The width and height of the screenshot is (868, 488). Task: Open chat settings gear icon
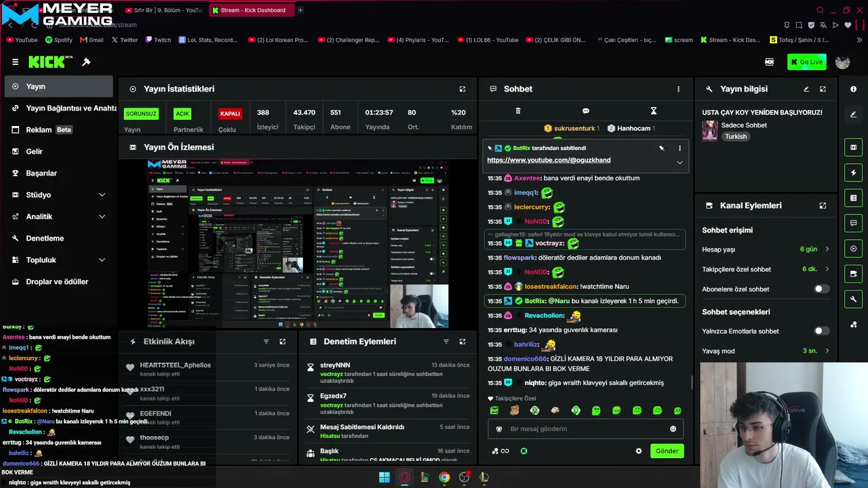pos(638,451)
